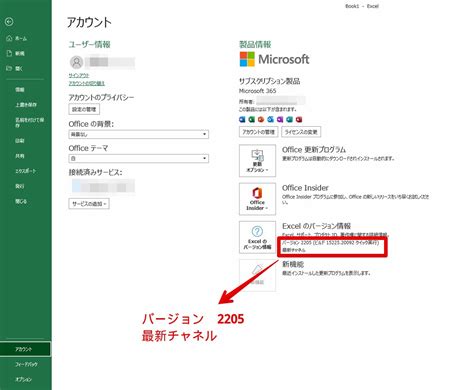
Task: Select エクスポート (Export) in the sidebar
Action: 25,171
